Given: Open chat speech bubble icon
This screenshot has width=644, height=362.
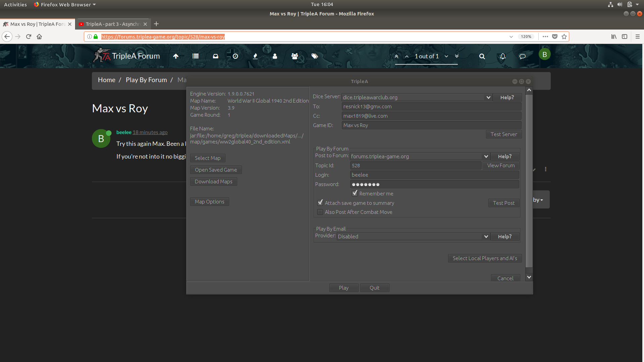Looking at the screenshot, I should [x=522, y=56].
